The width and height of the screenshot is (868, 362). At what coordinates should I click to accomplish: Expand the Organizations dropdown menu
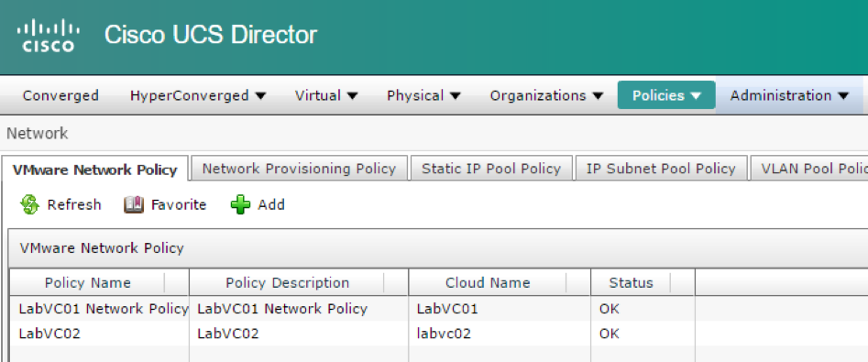click(x=546, y=95)
